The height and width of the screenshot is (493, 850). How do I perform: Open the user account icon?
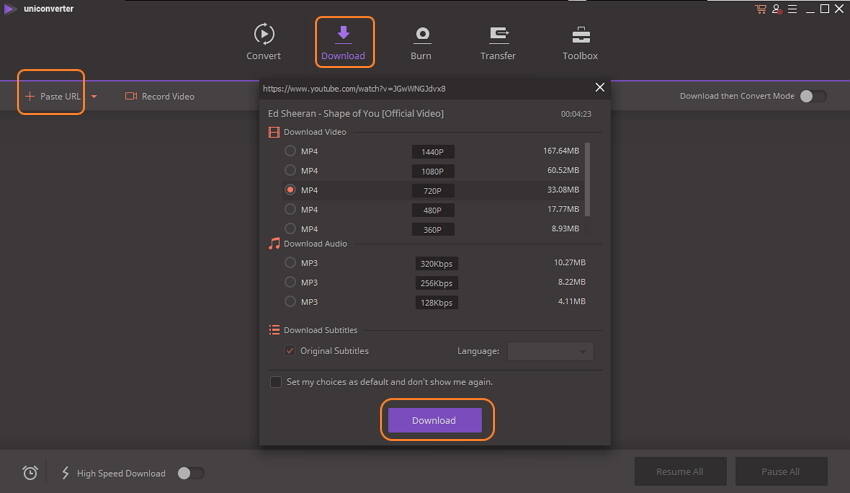(777, 9)
